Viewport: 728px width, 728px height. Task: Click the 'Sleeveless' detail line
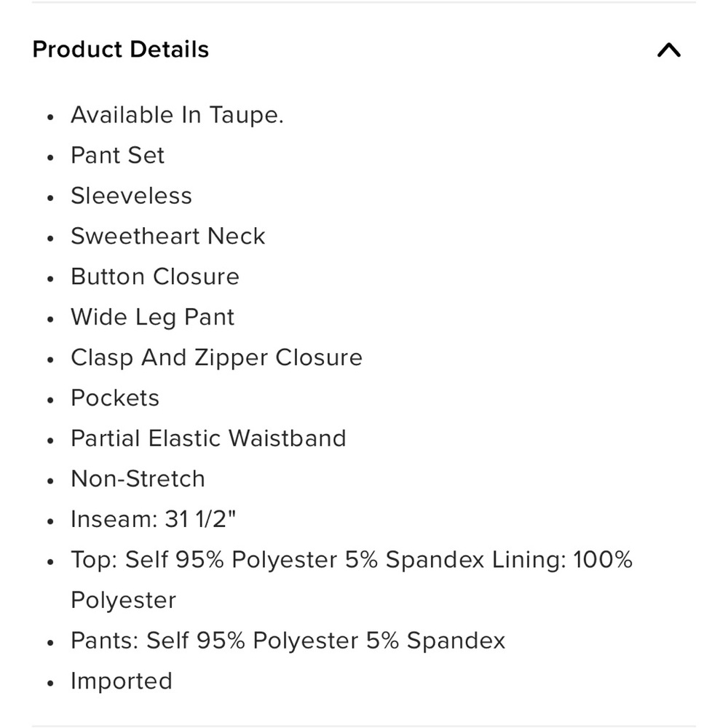point(131,195)
